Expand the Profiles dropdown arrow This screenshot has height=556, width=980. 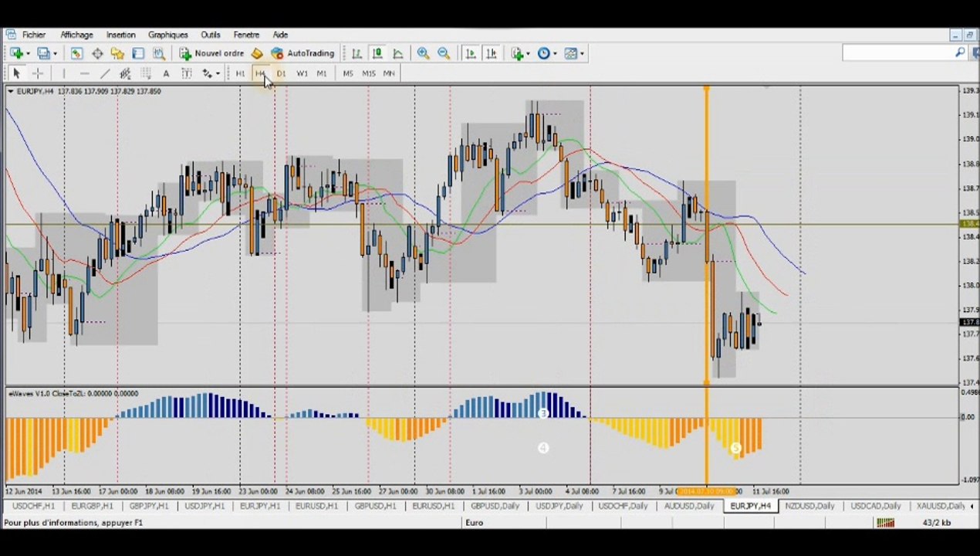click(55, 54)
